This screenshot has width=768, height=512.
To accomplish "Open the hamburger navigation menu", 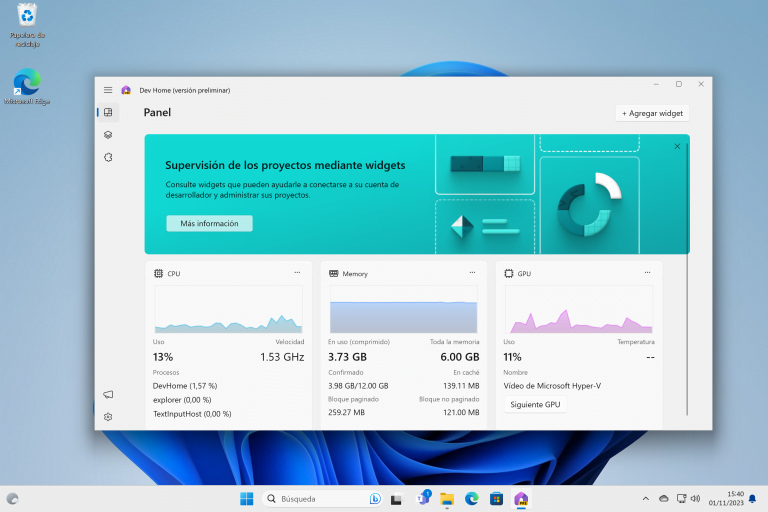I will point(108,90).
